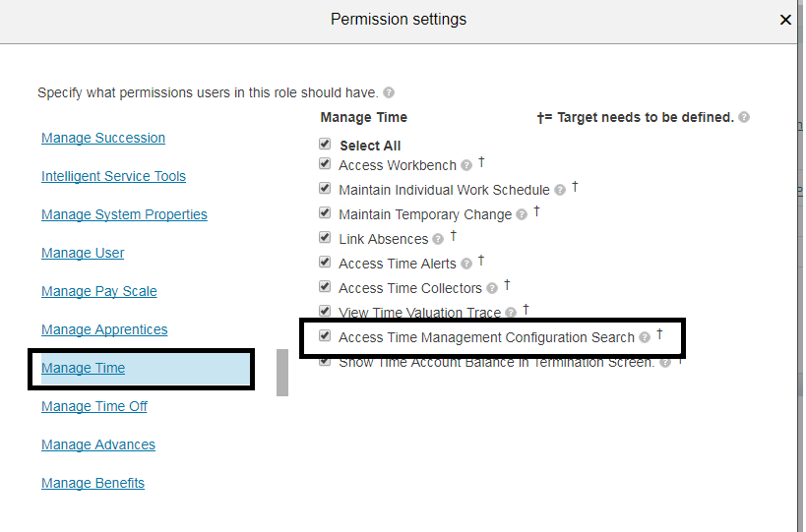Uncheck Access Time Management Configuration Search

click(x=326, y=336)
